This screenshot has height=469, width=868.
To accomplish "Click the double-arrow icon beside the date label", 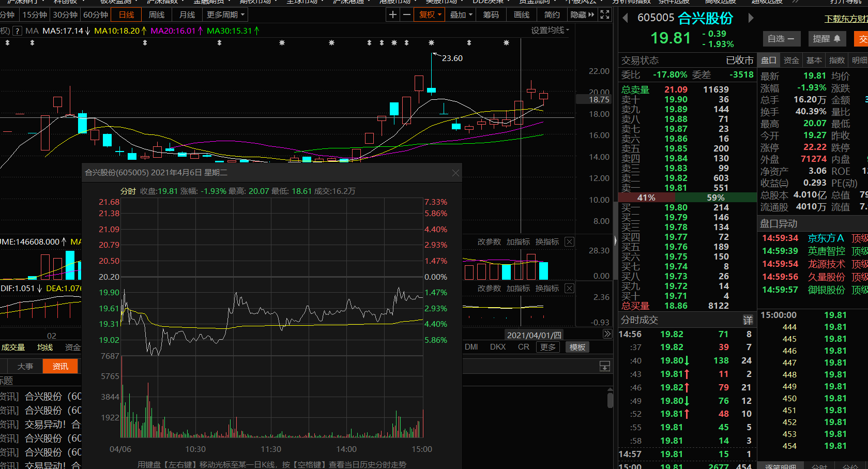I will 607,334.
